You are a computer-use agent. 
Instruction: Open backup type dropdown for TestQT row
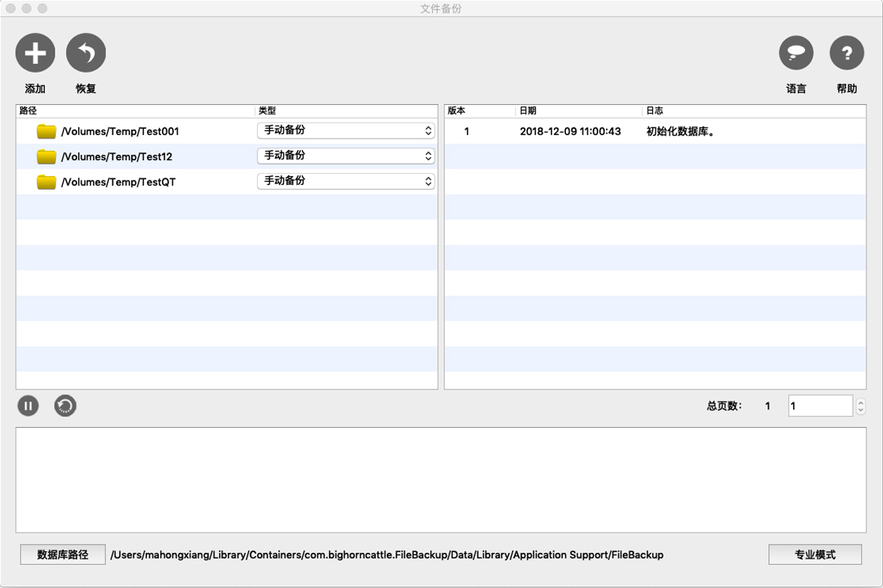click(x=346, y=181)
